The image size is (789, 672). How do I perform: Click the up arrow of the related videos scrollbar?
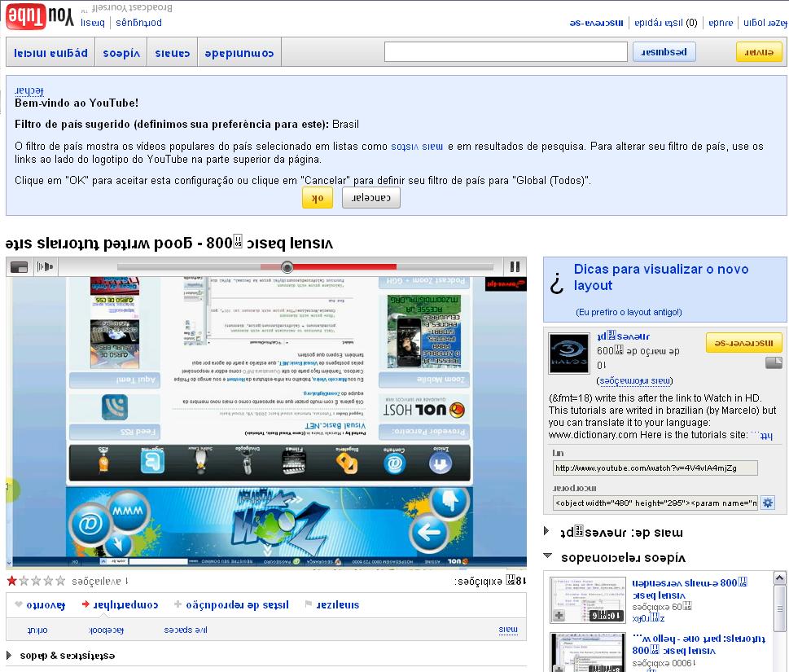[x=780, y=578]
